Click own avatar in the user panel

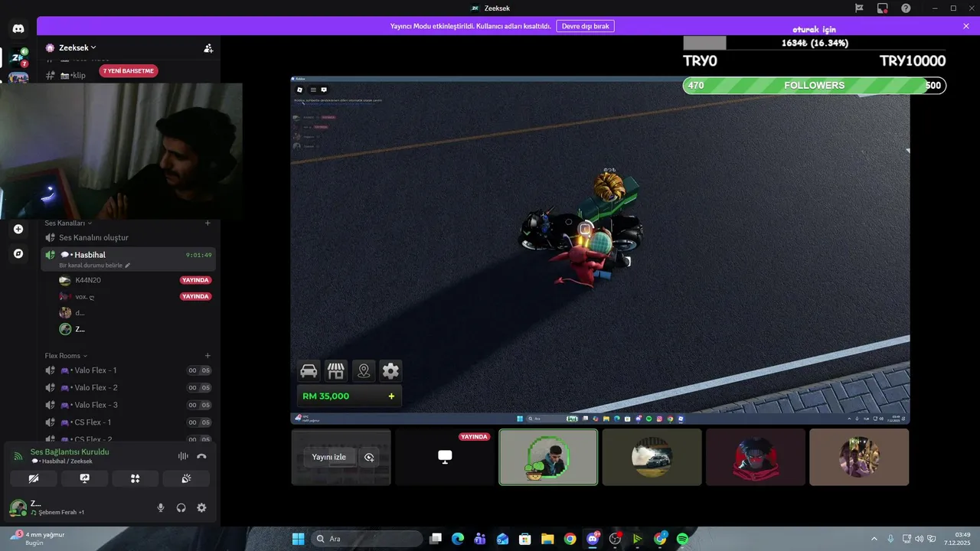[x=18, y=507]
